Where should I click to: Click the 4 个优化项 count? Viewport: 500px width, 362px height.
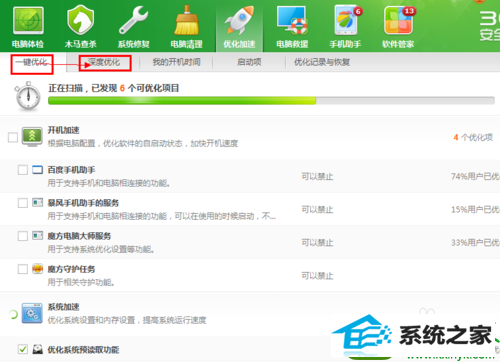[x=473, y=137]
